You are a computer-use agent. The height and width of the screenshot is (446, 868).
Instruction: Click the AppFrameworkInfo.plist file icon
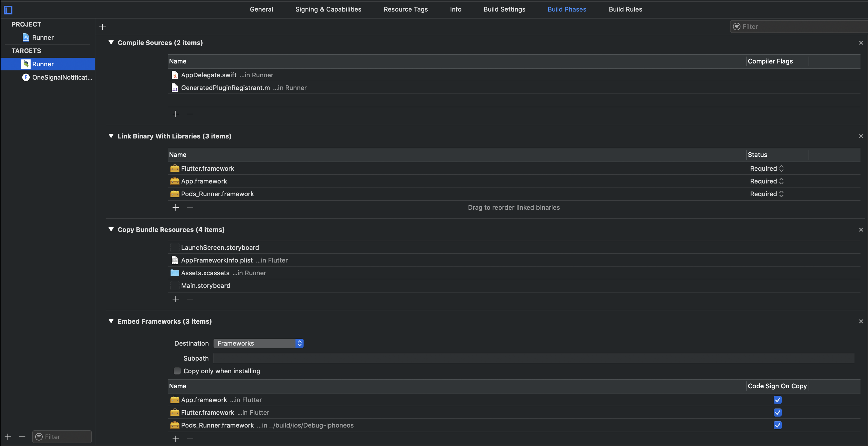pos(175,260)
